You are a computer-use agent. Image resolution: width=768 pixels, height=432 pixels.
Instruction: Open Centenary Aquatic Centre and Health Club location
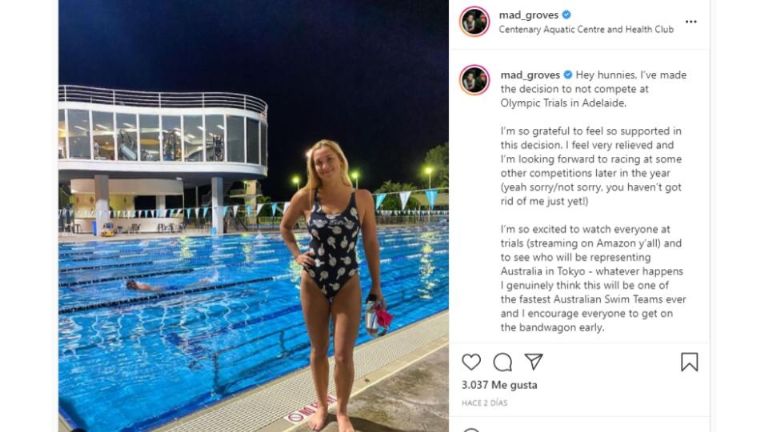click(x=586, y=29)
